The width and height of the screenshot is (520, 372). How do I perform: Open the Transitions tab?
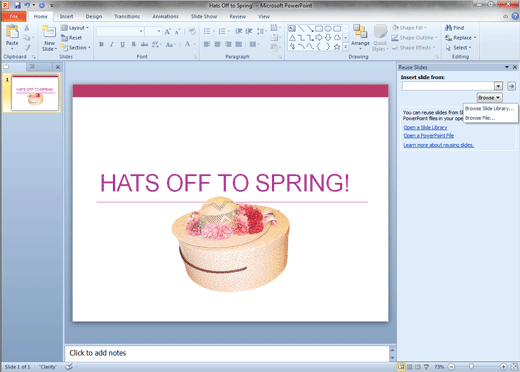pyautogui.click(x=127, y=16)
